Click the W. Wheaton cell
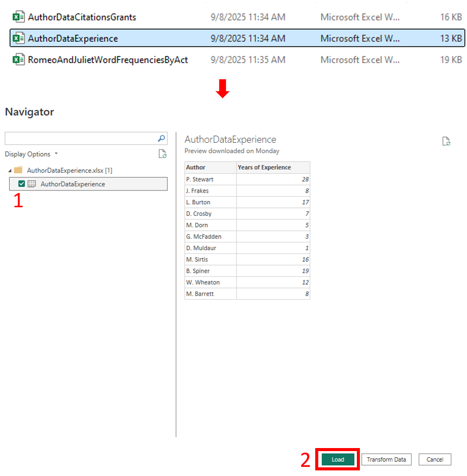 coord(211,282)
